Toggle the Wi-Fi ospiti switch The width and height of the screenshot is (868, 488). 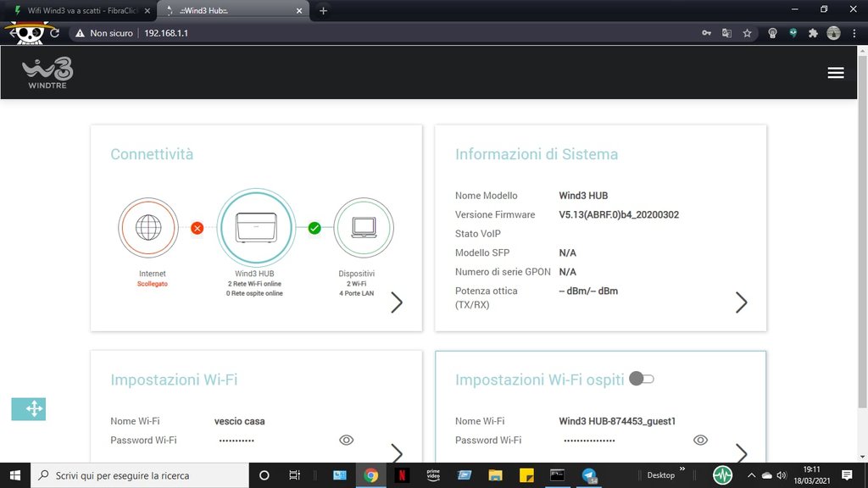(642, 379)
